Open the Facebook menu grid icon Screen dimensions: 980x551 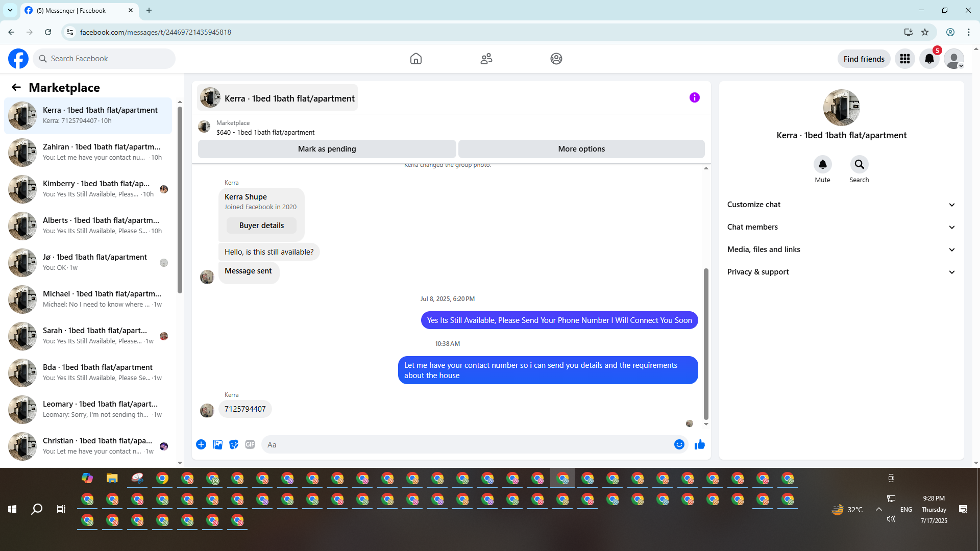click(x=905, y=59)
